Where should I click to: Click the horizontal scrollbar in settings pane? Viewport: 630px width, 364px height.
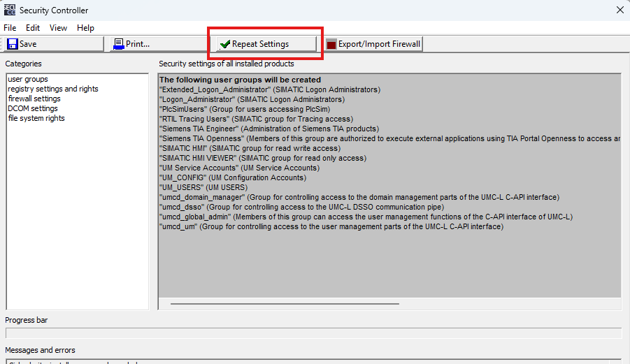pos(285,304)
